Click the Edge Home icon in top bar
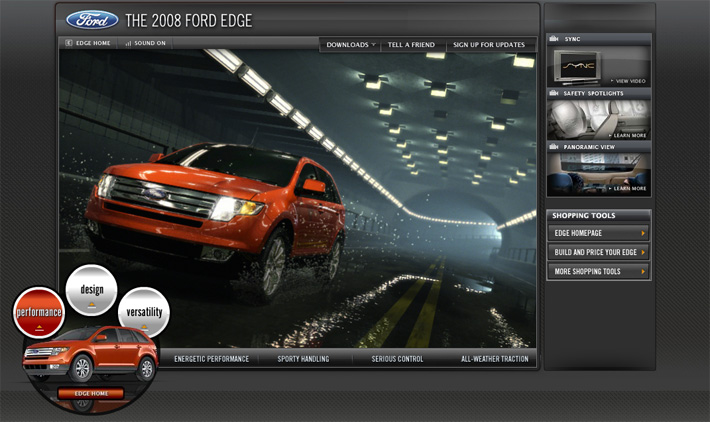Viewport: 710px width, 422px height. (x=68, y=43)
